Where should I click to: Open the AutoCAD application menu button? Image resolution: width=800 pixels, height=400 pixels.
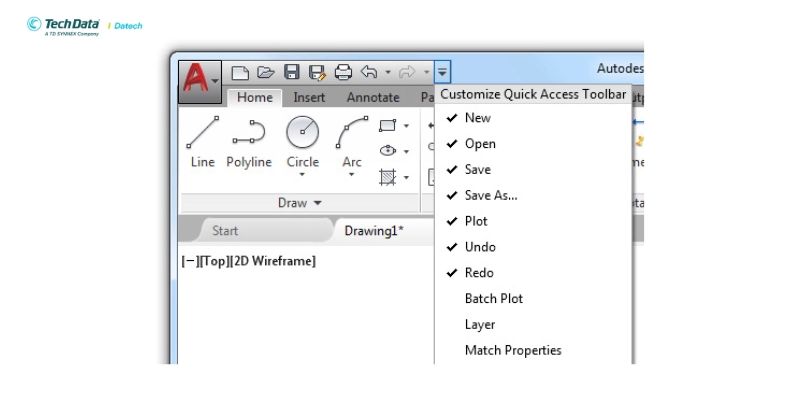200,82
